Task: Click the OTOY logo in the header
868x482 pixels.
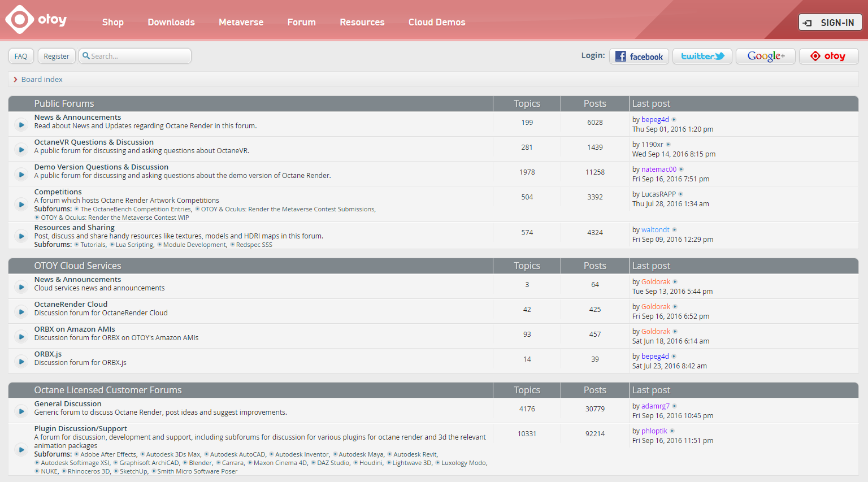Action: click(x=36, y=20)
